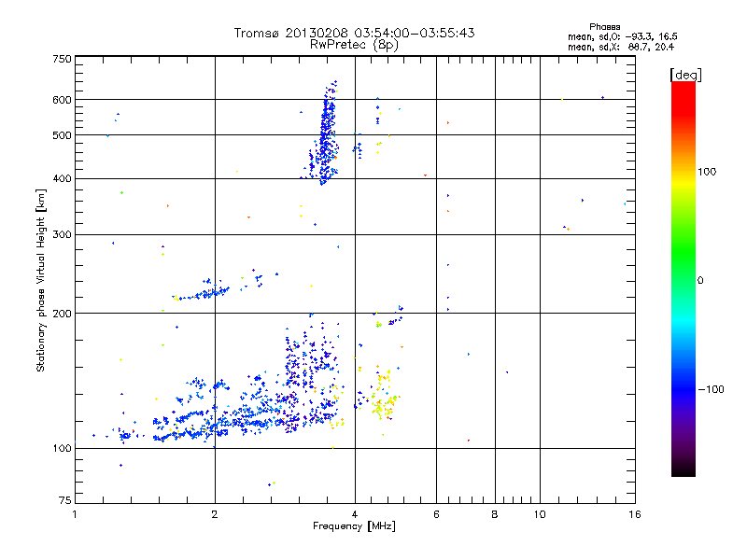Screen dimensions: 747x560
Task: Click the x-axis '2' tick label
Action: click(215, 514)
